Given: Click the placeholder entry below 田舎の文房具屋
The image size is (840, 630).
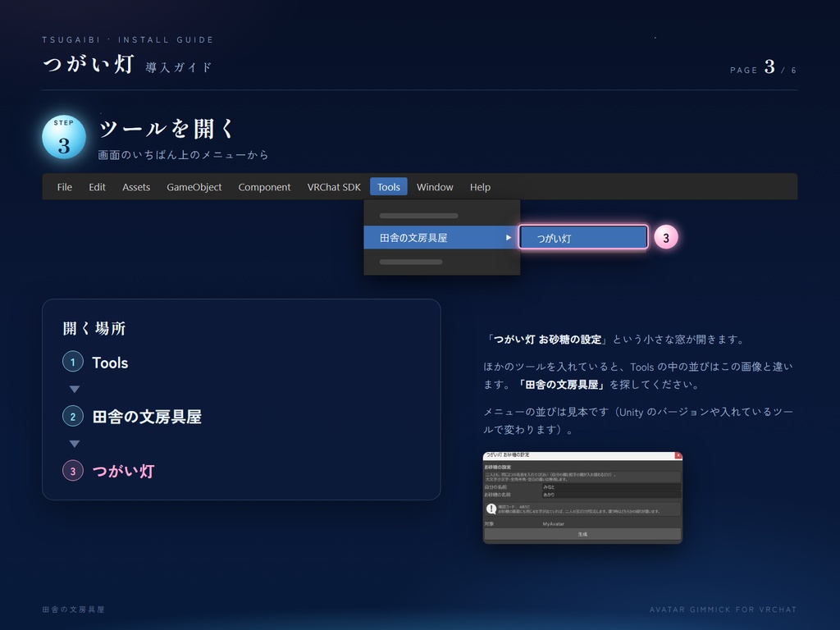Looking at the screenshot, I should (411, 262).
